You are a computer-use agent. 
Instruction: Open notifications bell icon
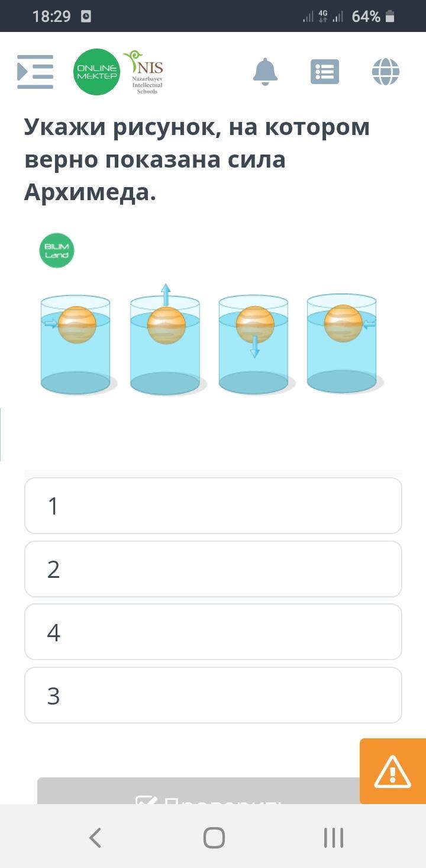click(x=265, y=72)
